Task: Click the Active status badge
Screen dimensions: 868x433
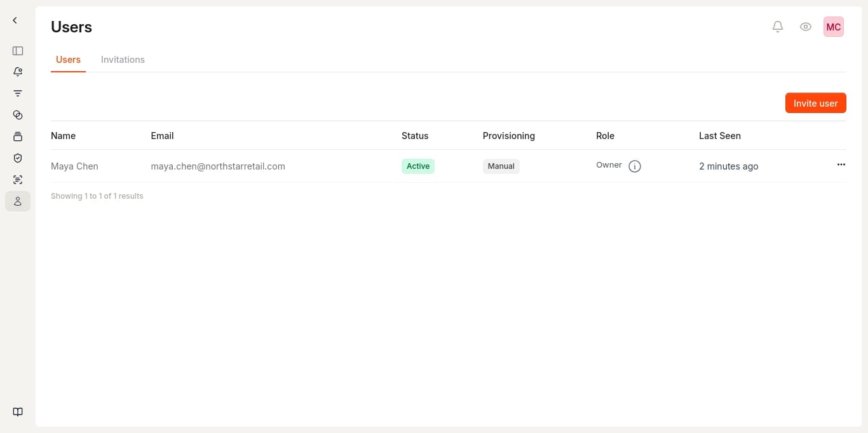Action: (x=418, y=166)
